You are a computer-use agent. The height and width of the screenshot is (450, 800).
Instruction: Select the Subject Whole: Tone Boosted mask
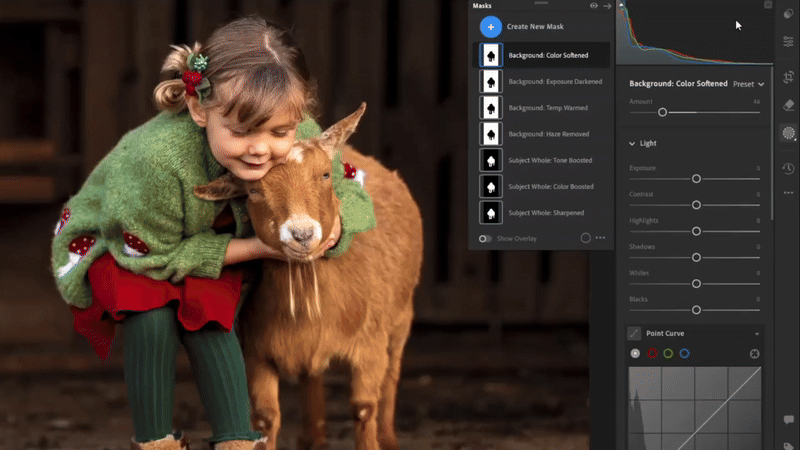550,160
